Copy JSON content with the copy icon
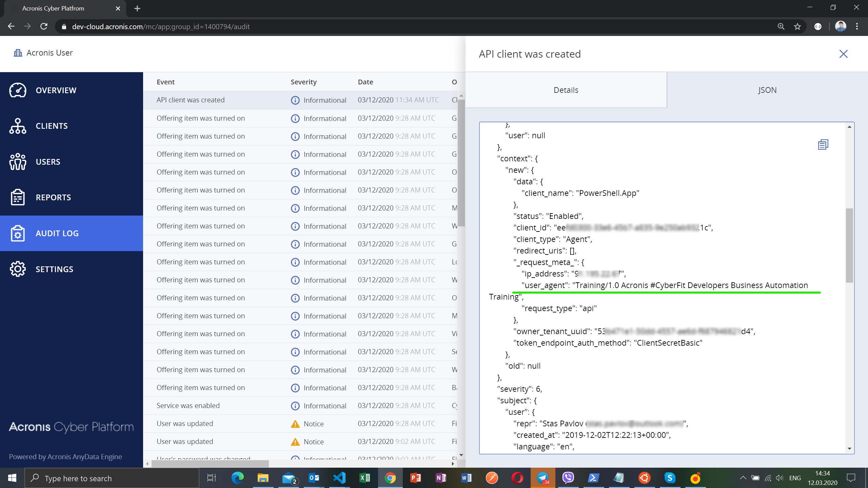The width and height of the screenshot is (868, 488). pos(823,145)
